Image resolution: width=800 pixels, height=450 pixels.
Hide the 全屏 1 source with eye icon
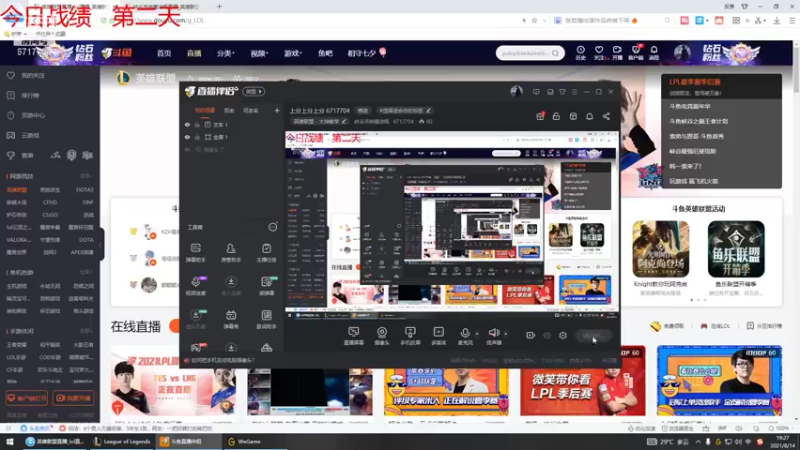tap(187, 137)
